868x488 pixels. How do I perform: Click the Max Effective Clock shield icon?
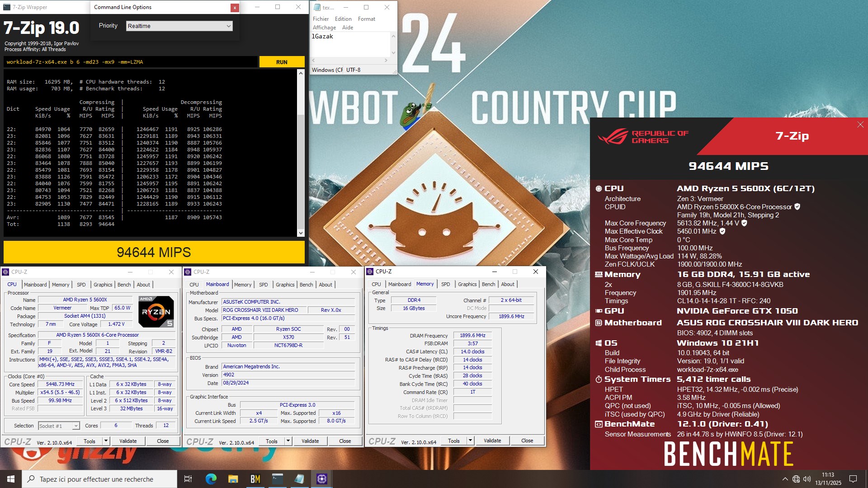click(x=722, y=231)
